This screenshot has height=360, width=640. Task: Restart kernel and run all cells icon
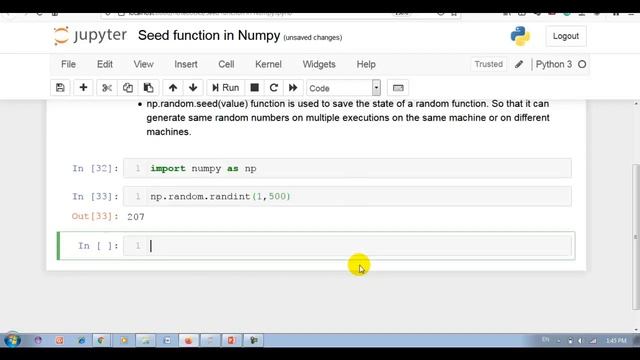pos(293,88)
